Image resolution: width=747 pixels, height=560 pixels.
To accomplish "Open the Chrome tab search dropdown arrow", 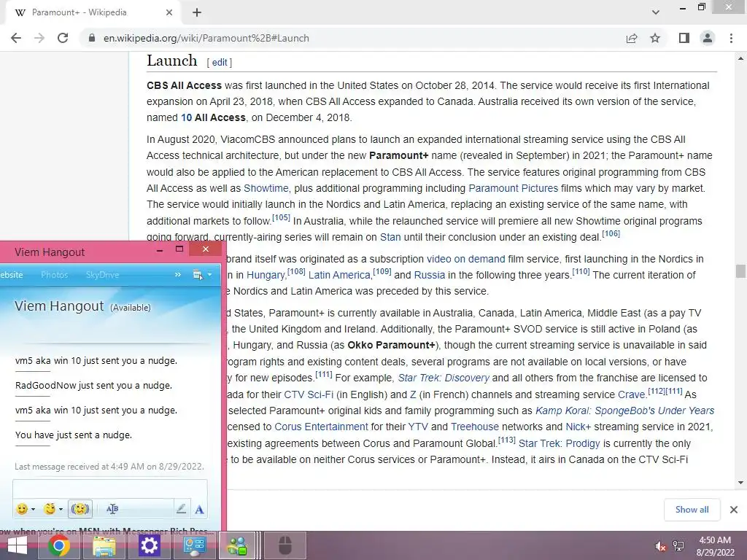I will tap(656, 12).
